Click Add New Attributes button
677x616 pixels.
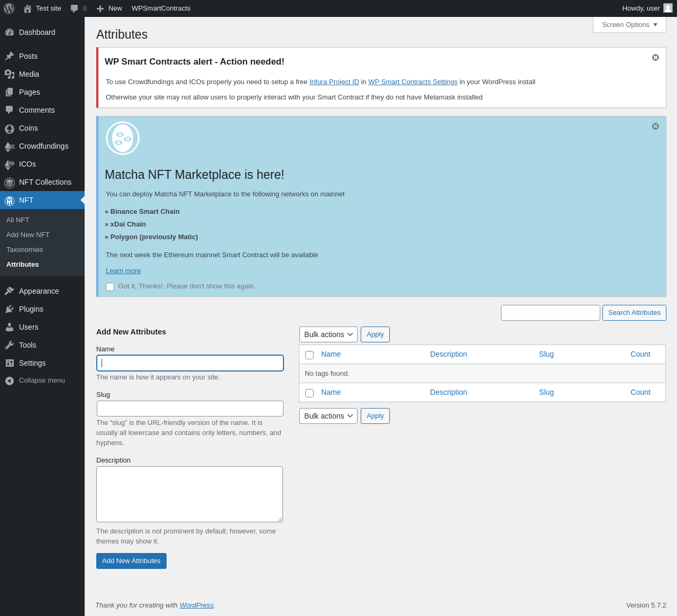tap(131, 561)
